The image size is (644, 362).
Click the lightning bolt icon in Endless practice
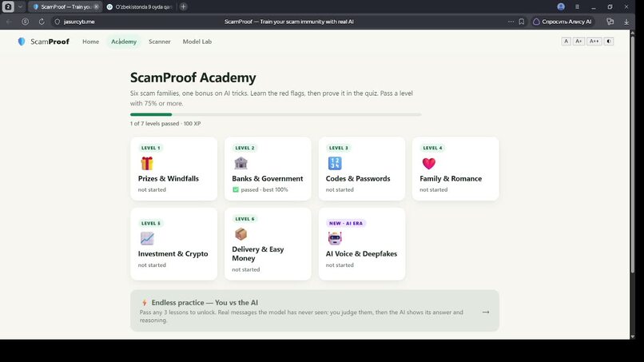coord(144,303)
